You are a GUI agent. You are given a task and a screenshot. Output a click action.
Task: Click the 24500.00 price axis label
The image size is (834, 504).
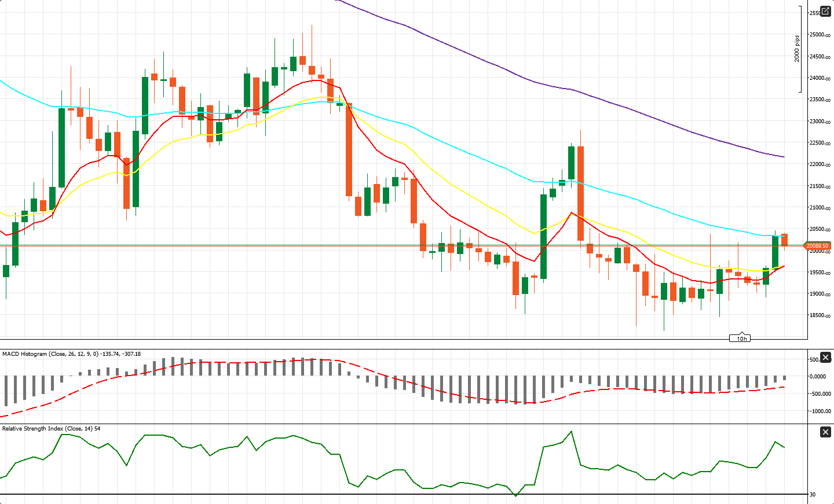[820, 57]
